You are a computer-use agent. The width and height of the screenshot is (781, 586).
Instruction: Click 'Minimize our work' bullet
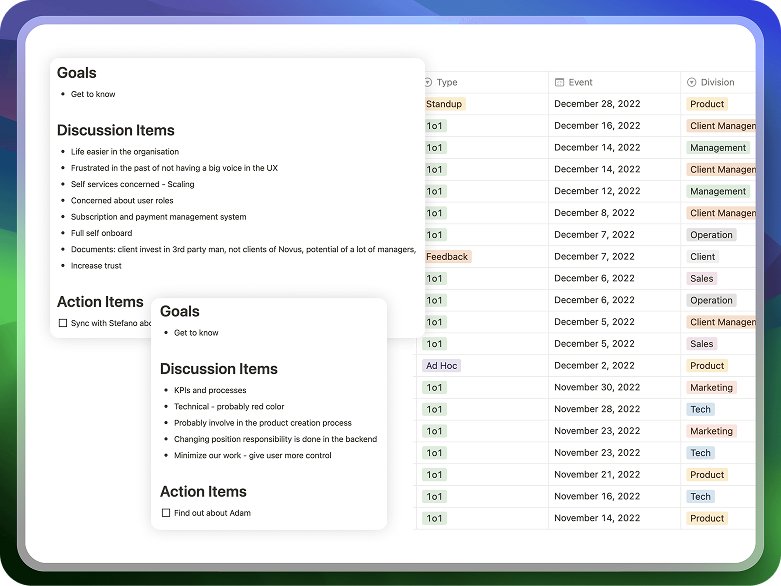pyautogui.click(x=253, y=456)
